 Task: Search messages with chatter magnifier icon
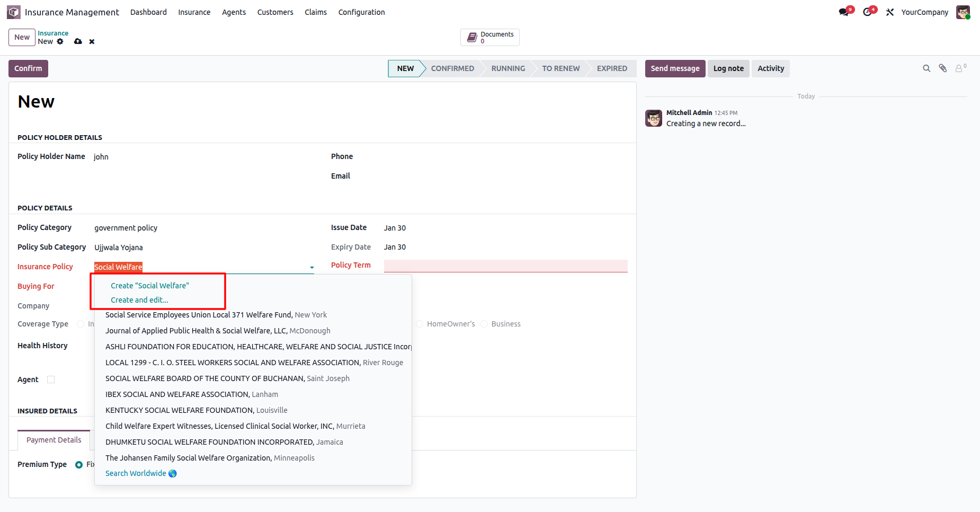click(x=926, y=68)
